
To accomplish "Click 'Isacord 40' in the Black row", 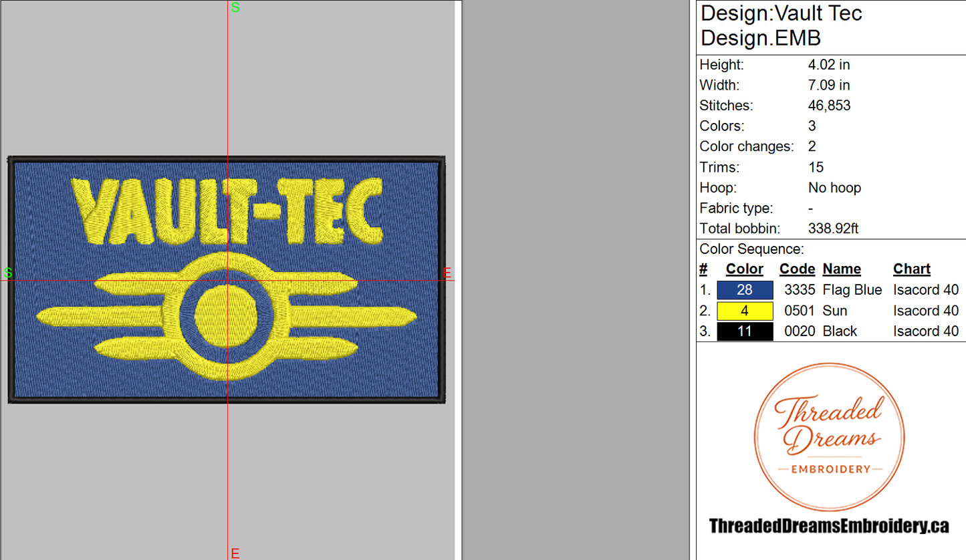I will (x=926, y=331).
